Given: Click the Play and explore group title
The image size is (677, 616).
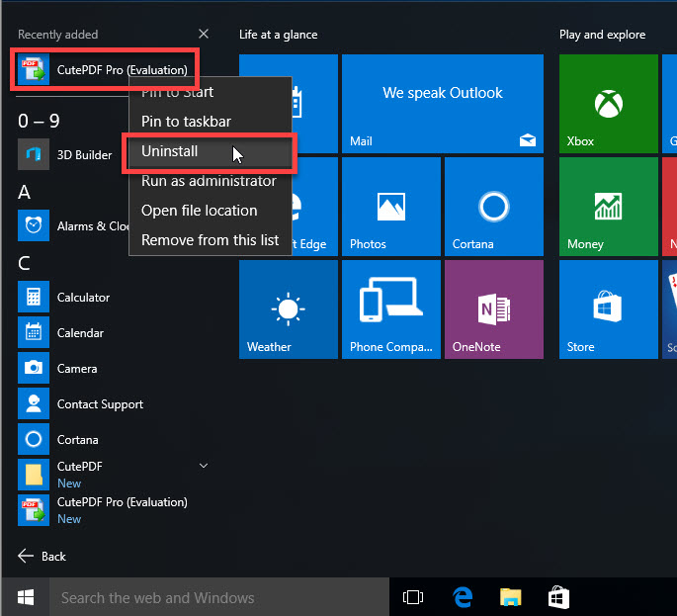Looking at the screenshot, I should pyautogui.click(x=602, y=35).
